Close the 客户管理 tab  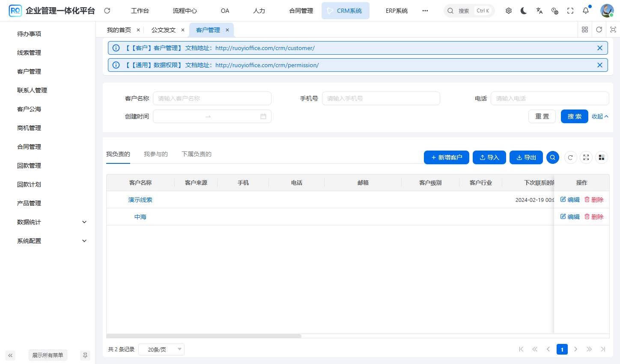tap(227, 30)
